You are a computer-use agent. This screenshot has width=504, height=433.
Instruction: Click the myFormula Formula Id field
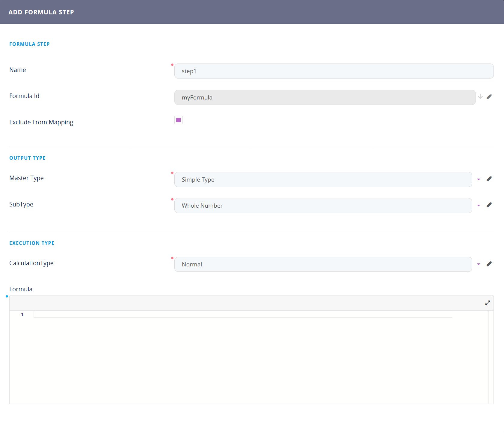tap(325, 97)
